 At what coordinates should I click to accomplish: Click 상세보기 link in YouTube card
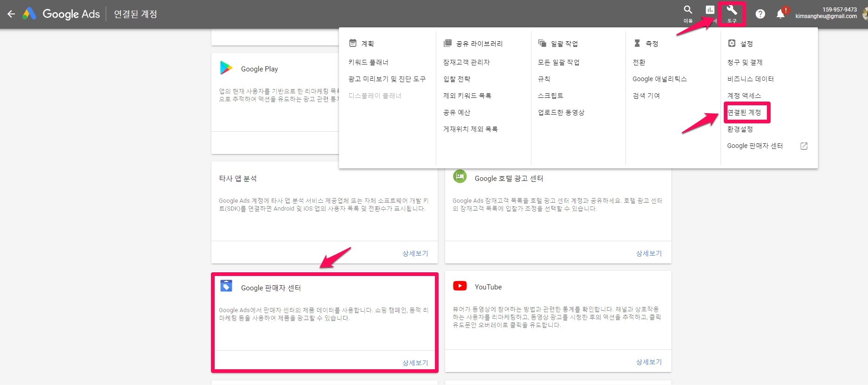tap(649, 362)
